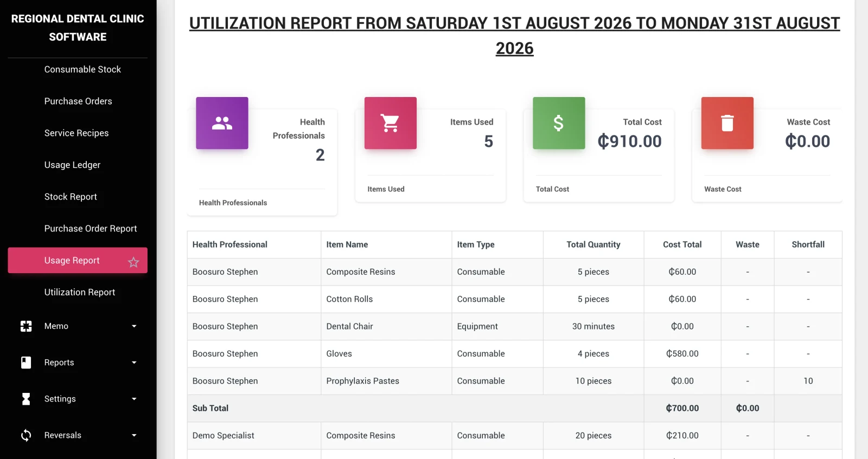Viewport: 868px width, 459px height.
Task: Click the Settings hourglass icon in sidebar
Action: 26,399
